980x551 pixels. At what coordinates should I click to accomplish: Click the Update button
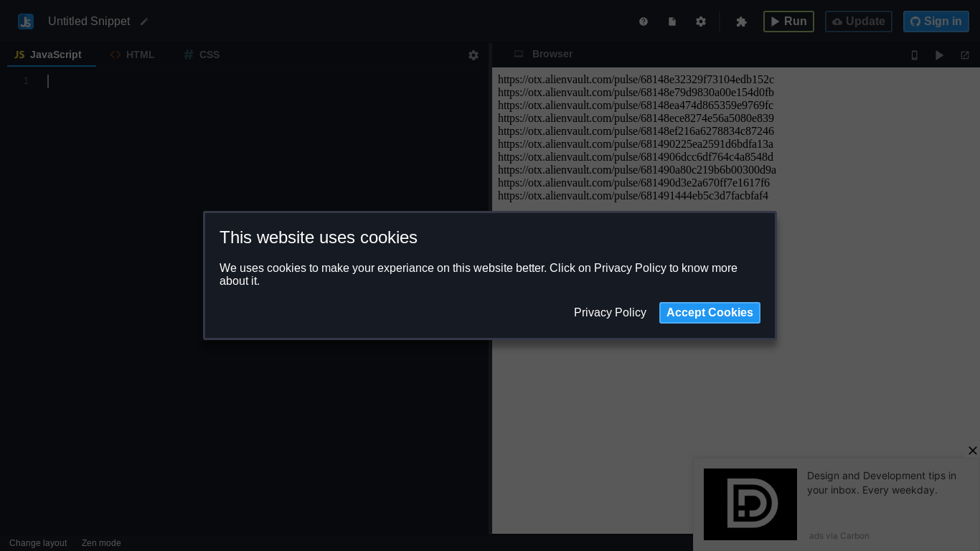pyautogui.click(x=859, y=22)
